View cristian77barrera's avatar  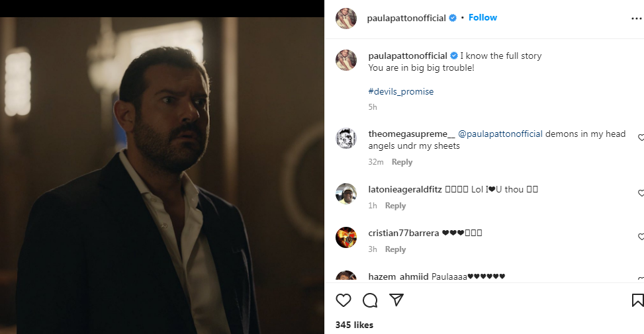(346, 237)
